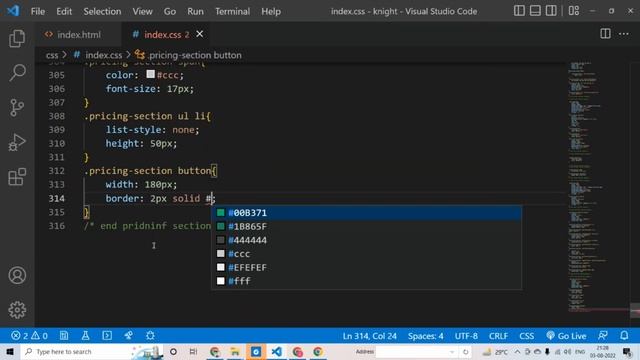Open the Selection menu
This screenshot has height=360, width=640.
tap(102, 11)
